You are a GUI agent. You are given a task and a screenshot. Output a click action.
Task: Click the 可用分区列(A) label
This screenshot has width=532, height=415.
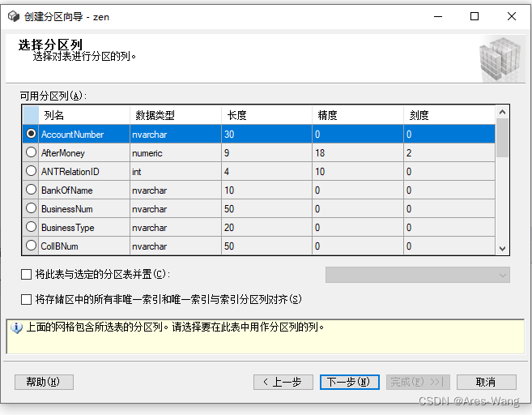[53, 96]
